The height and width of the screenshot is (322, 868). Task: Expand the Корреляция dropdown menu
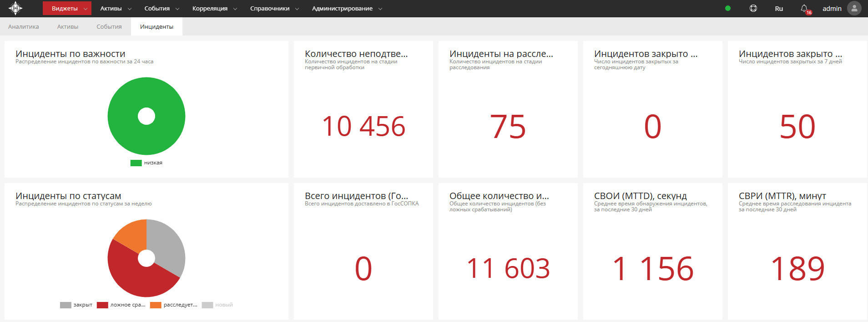[x=214, y=9]
